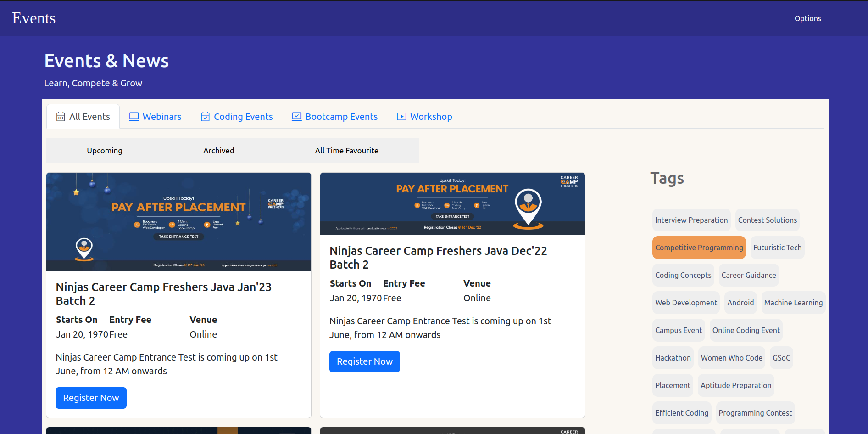Click the laptop icon beside Webinars
Screen dimensions: 868x434
tap(134, 117)
